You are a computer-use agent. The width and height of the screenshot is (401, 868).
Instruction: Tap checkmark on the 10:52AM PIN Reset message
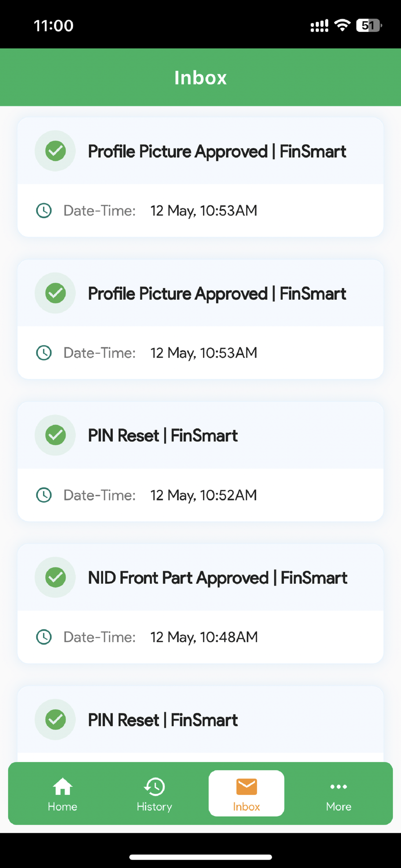tap(55, 435)
